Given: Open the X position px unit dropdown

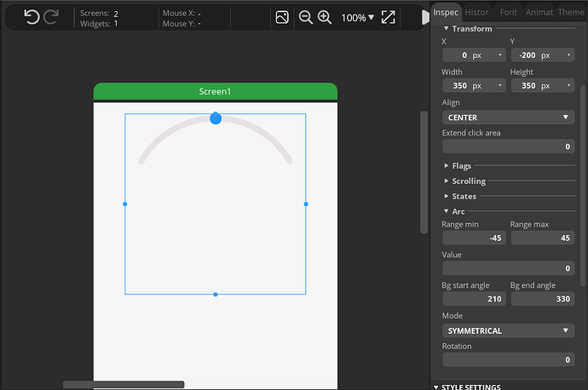Looking at the screenshot, I should [x=488, y=55].
